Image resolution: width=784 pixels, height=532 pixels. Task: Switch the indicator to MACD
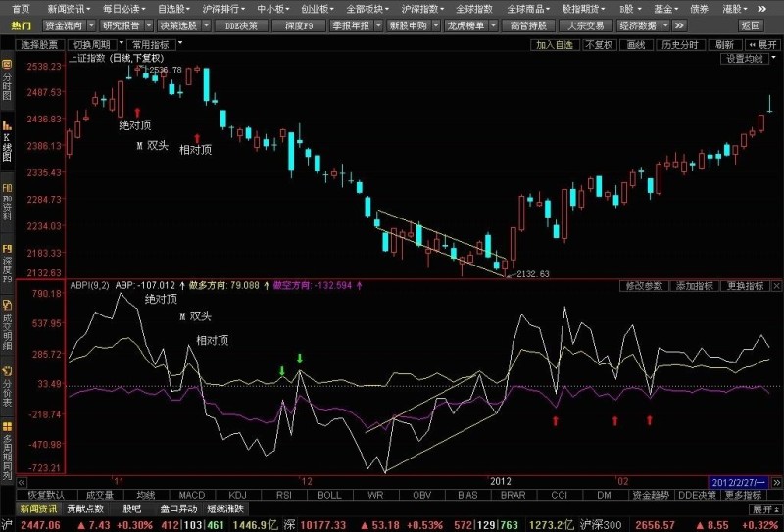click(x=191, y=495)
